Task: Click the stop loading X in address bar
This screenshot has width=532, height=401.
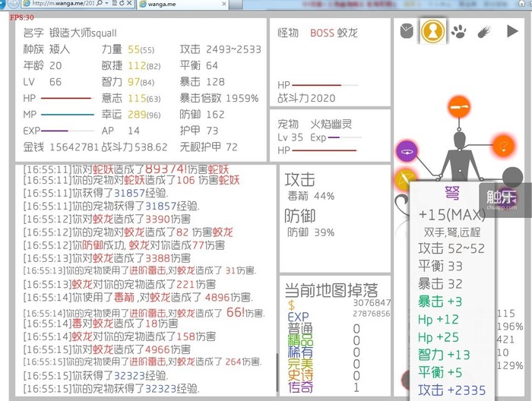Action: [129, 3]
